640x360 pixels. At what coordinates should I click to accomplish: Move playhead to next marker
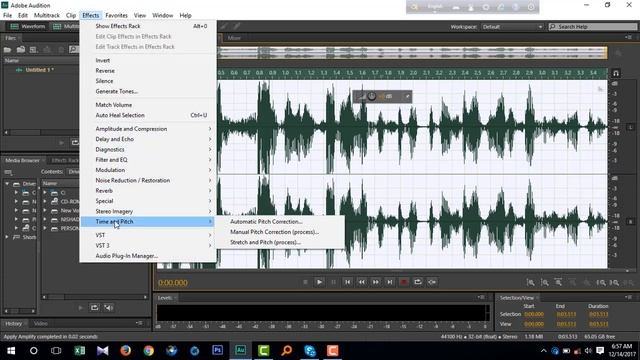390,282
